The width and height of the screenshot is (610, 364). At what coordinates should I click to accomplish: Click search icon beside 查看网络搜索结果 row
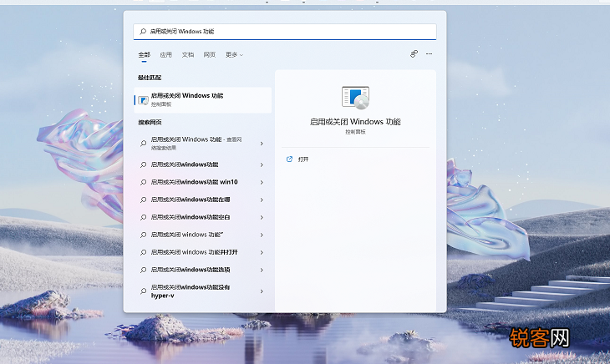(143, 144)
